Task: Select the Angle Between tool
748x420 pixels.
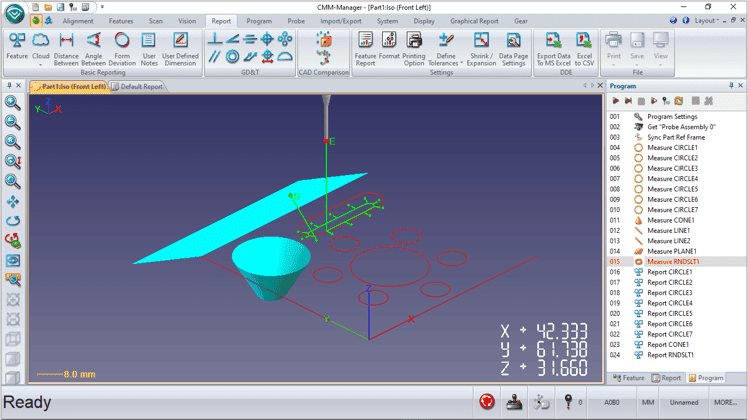Action: [x=94, y=49]
